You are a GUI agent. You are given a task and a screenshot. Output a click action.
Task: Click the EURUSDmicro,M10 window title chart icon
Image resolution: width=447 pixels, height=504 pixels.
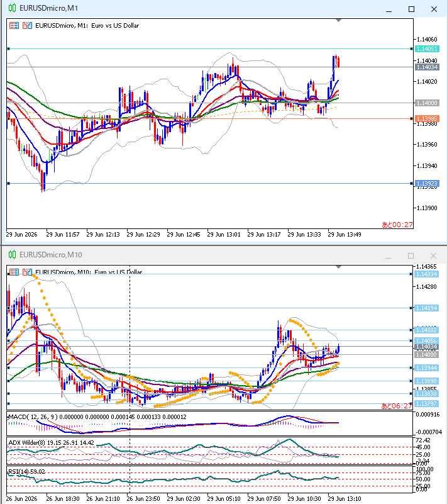tap(12, 255)
